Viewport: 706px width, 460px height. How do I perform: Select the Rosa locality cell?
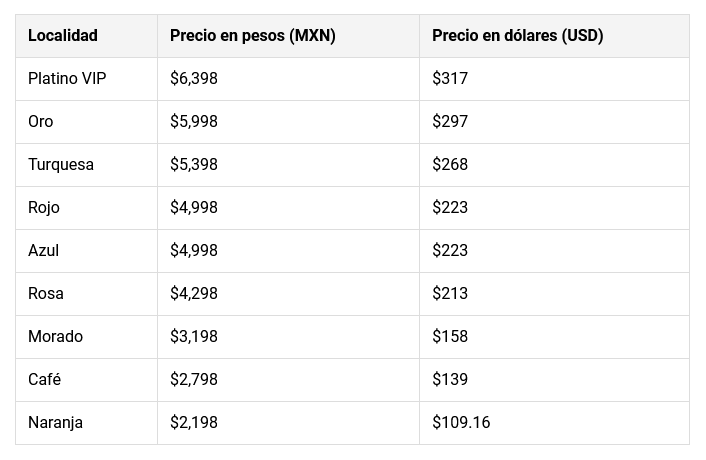click(x=46, y=294)
